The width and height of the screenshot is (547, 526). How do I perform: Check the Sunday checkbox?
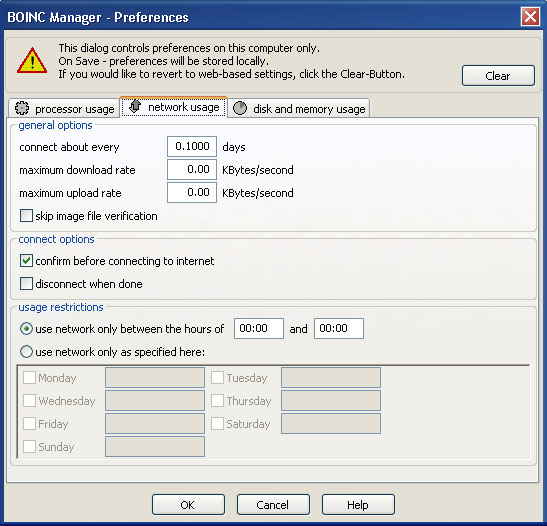tap(29, 446)
